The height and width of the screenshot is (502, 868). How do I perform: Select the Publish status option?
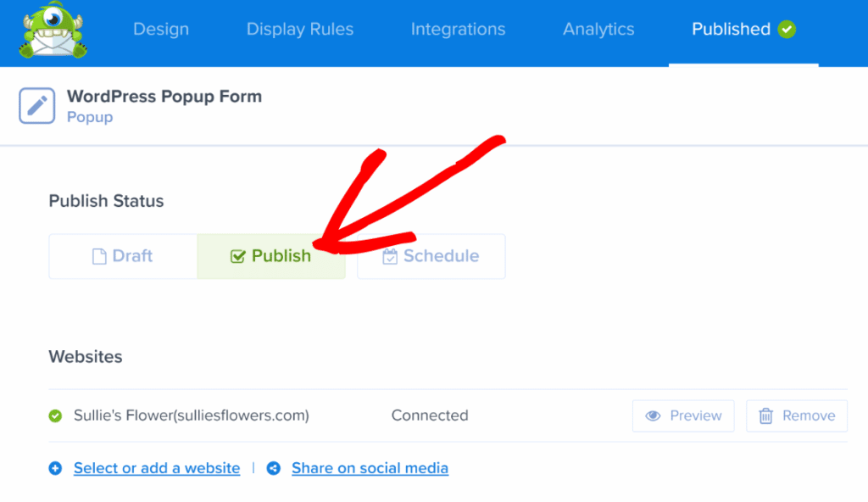(x=270, y=256)
